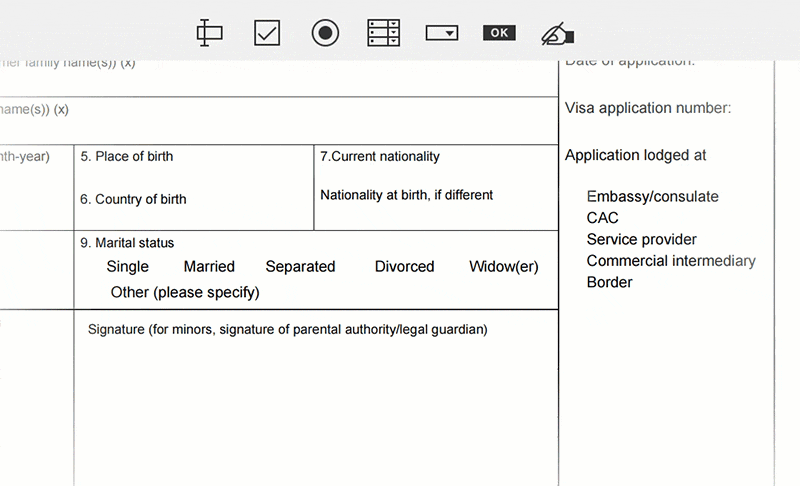Click the 'Widow(er)' marital option text
This screenshot has height=486, width=800.
point(504,267)
